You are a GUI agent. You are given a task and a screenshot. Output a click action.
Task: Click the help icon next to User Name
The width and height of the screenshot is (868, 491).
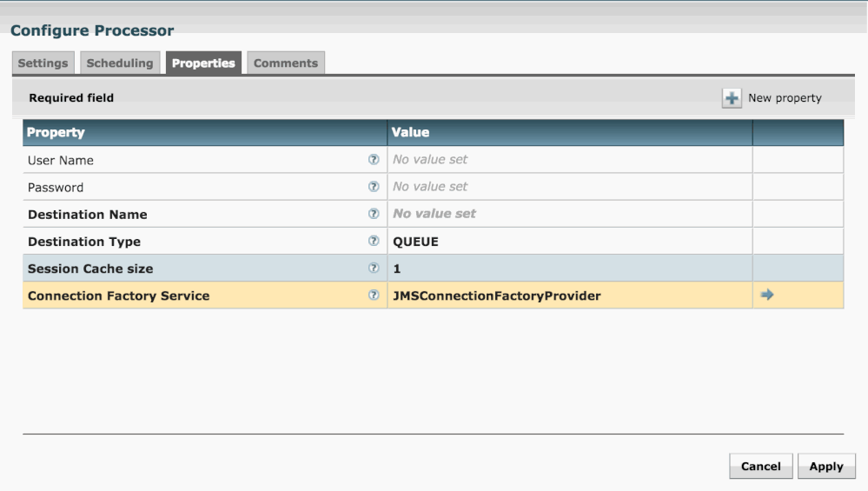pyautogui.click(x=374, y=160)
